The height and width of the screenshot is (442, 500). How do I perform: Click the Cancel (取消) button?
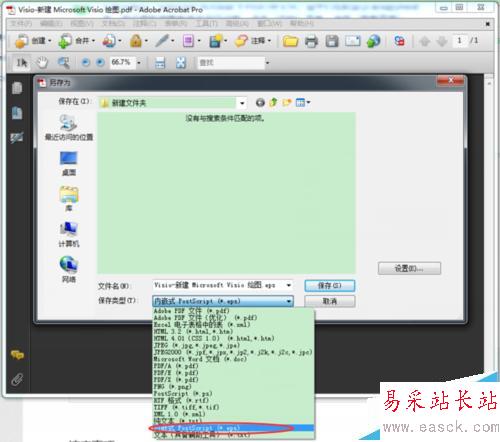tap(329, 301)
